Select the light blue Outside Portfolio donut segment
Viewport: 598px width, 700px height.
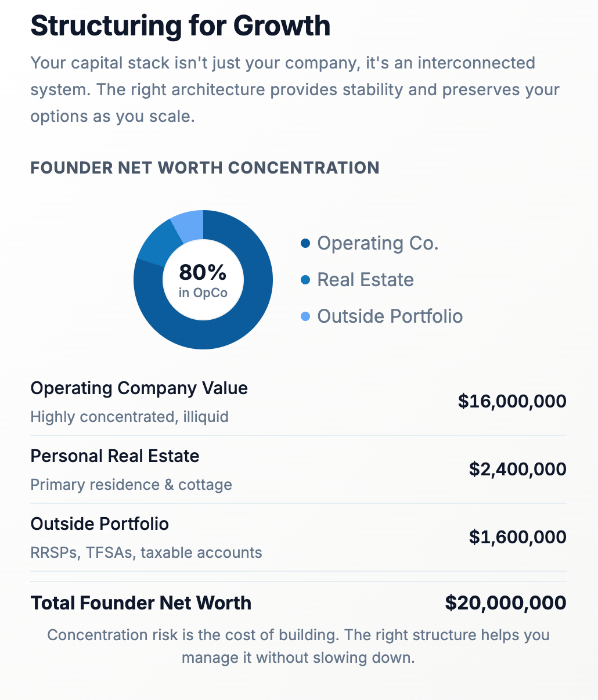pos(188,224)
